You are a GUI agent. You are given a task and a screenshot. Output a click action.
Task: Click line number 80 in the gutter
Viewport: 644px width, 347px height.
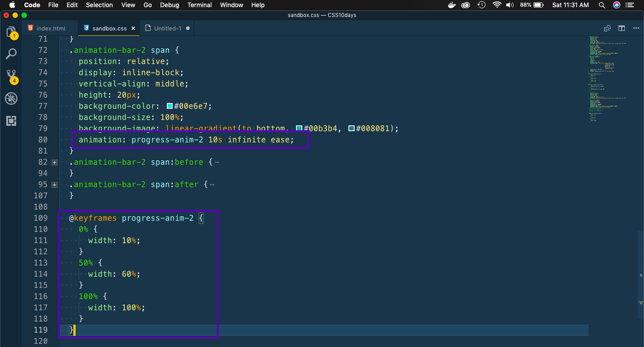tap(42, 140)
